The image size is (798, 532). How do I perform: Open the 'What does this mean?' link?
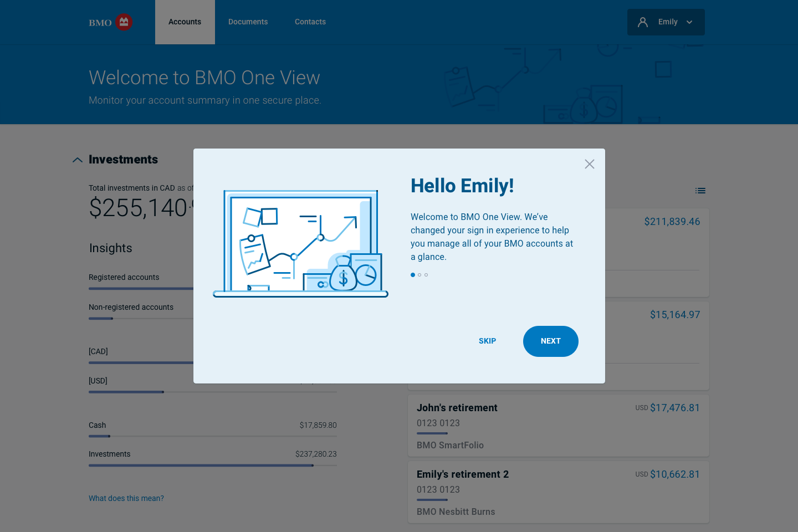tap(126, 498)
